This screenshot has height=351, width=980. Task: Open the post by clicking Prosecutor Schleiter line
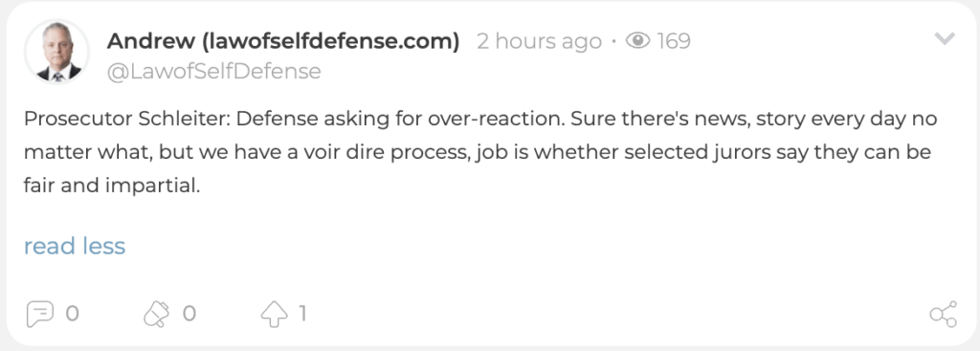coord(480,119)
